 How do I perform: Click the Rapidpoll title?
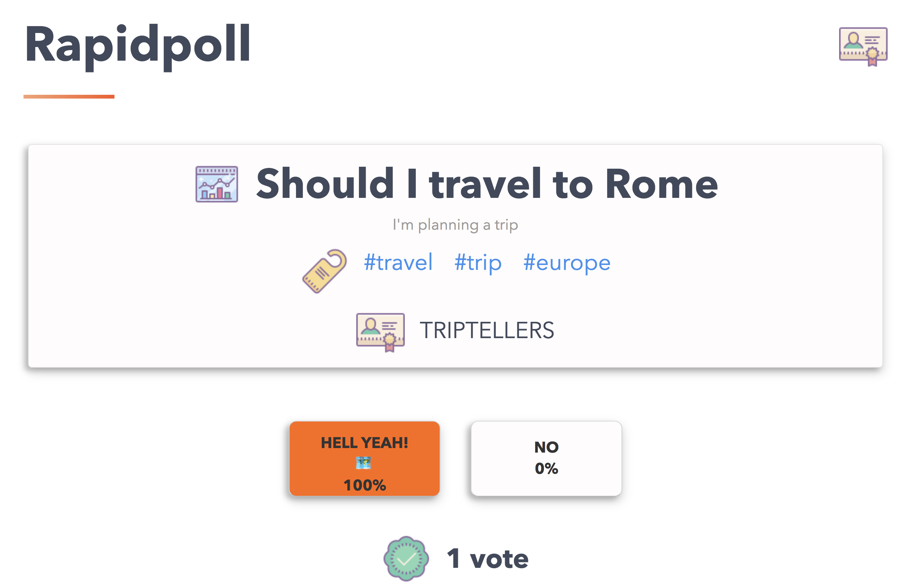tap(137, 47)
